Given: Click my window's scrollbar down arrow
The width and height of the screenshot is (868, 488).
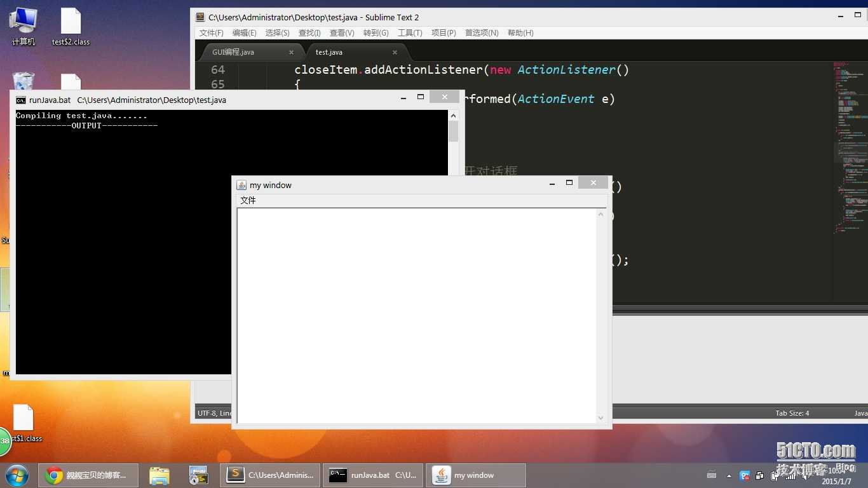Looking at the screenshot, I should [600, 417].
